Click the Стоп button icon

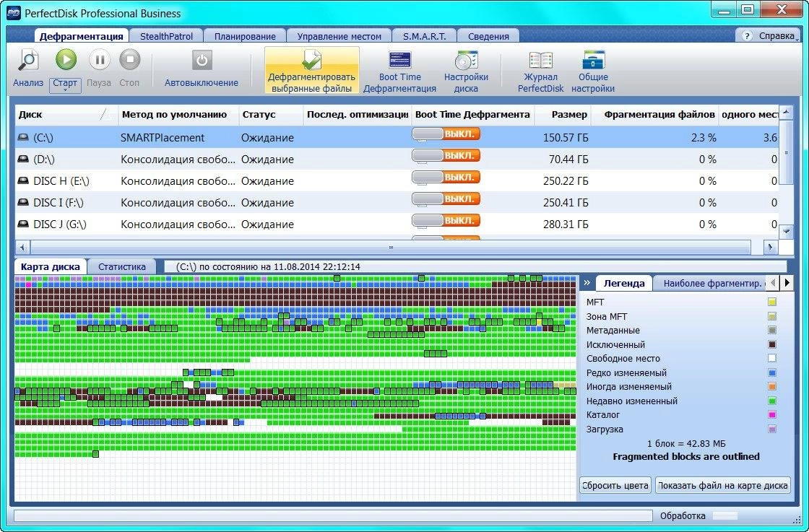[x=129, y=60]
